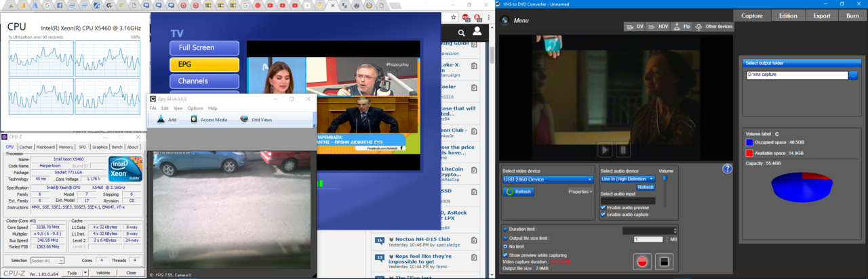Browse output folder with the ... button
868x279 pixels.
pyautogui.click(x=853, y=75)
